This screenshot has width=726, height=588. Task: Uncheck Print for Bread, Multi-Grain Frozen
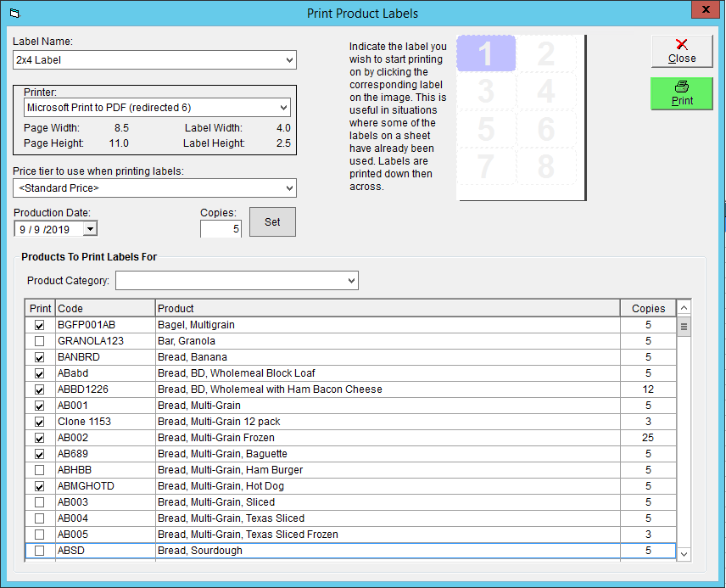39,438
